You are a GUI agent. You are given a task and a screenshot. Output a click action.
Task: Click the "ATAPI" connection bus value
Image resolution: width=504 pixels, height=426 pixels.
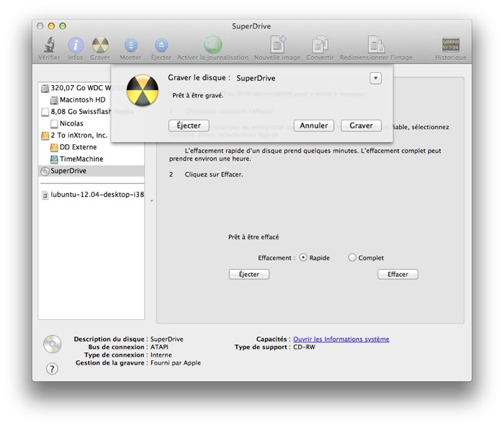point(159,347)
